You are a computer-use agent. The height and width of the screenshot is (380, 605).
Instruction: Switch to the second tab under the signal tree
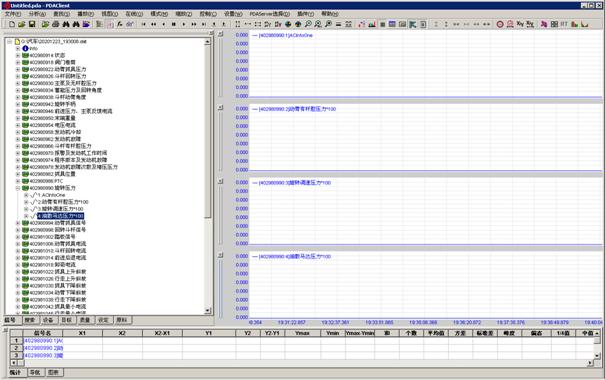(30, 320)
